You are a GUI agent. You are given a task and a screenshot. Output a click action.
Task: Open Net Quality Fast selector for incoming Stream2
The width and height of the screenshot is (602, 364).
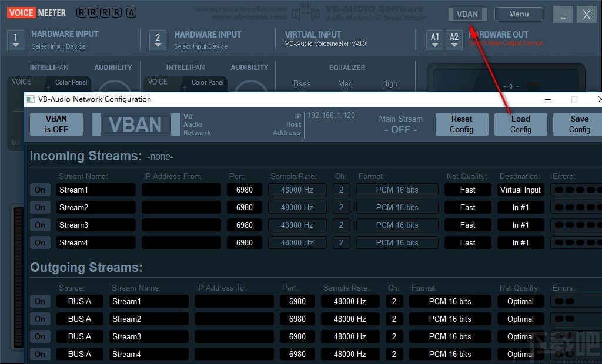click(x=467, y=207)
